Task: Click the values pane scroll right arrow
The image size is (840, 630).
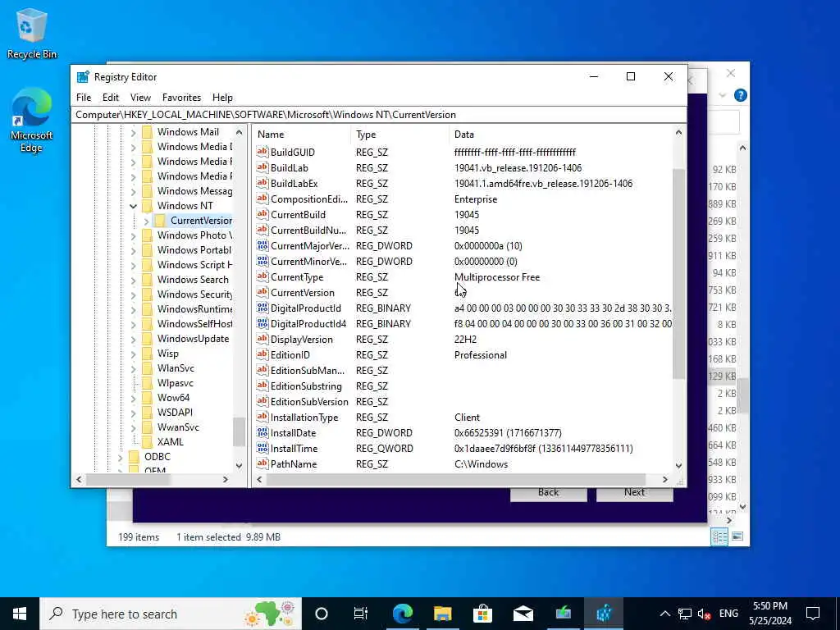Action: point(664,479)
